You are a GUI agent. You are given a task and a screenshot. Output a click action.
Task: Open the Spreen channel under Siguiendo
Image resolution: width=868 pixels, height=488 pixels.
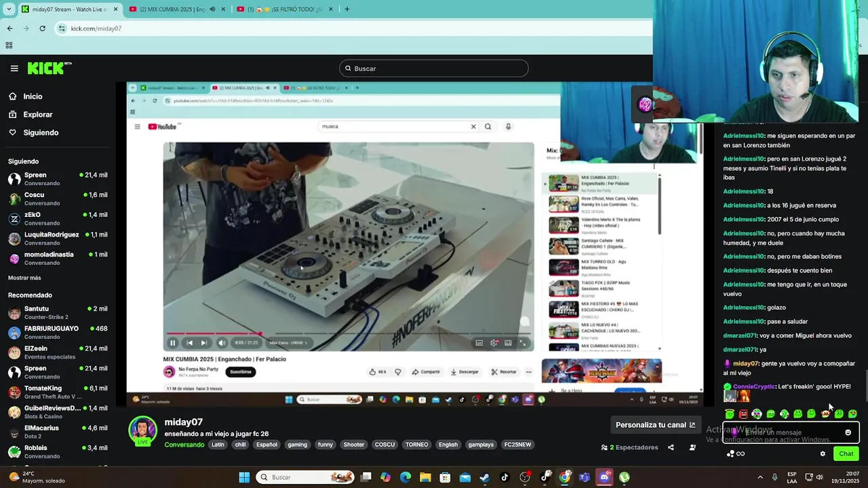58,179
